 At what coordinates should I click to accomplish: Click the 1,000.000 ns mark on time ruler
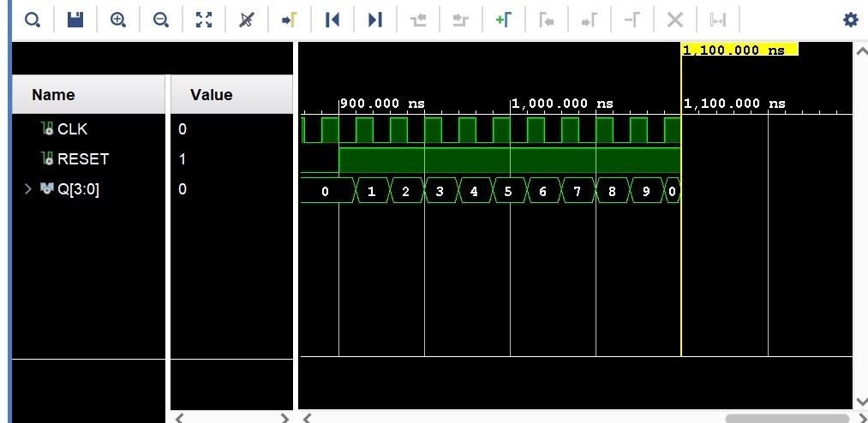pos(562,104)
